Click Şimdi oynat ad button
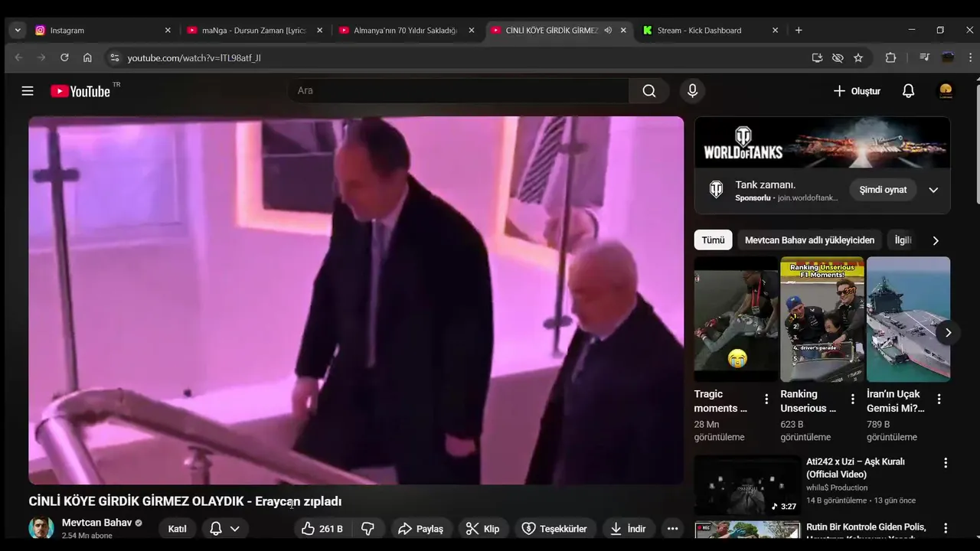The width and height of the screenshot is (980, 551). click(x=883, y=190)
